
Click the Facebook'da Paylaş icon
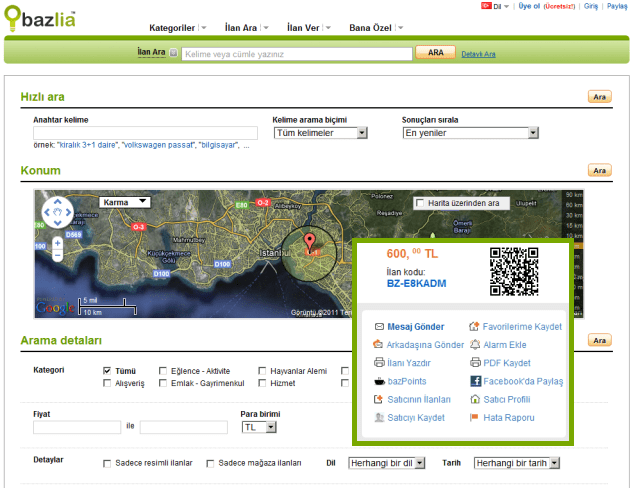pyautogui.click(x=476, y=381)
